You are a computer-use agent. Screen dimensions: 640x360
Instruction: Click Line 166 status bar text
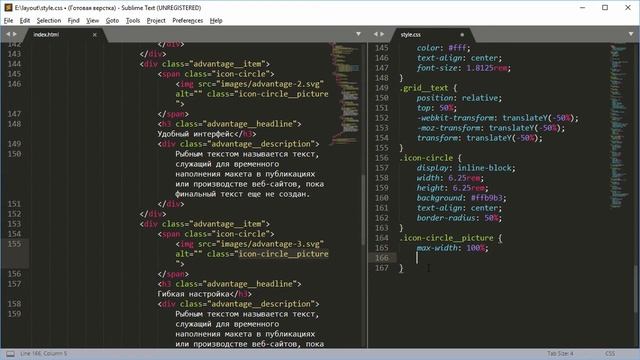pos(43,353)
